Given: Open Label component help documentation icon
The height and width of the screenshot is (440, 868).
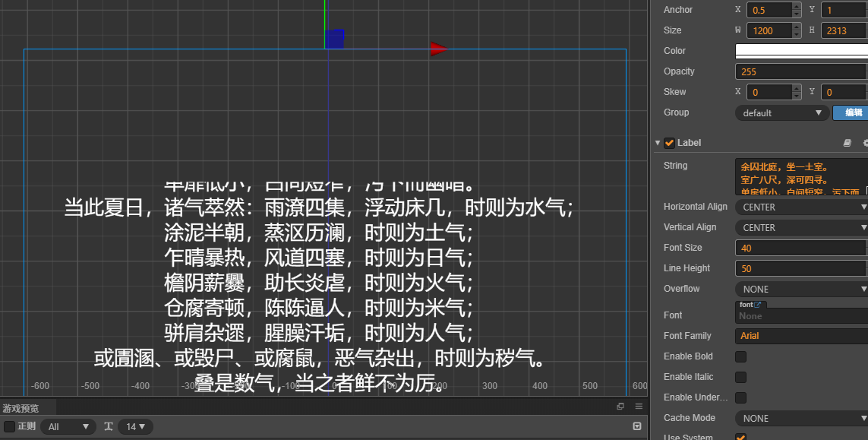Looking at the screenshot, I should (x=847, y=143).
